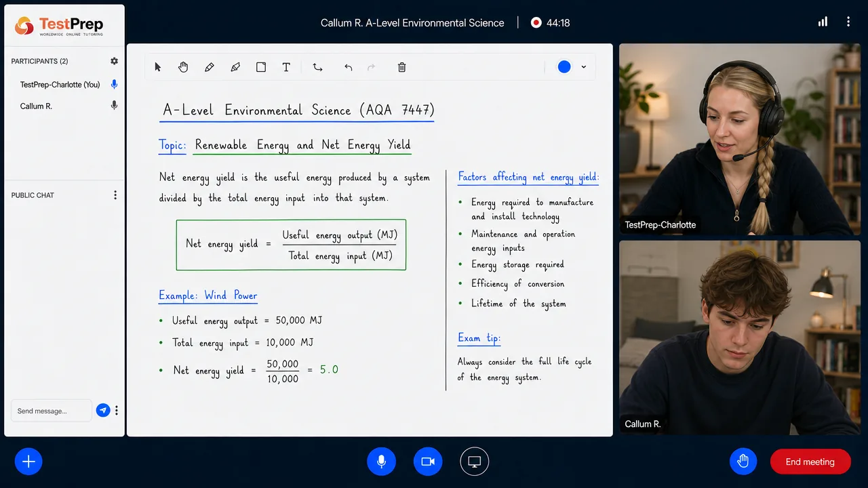Click the Send message input field
868x488 pixels.
click(52, 411)
